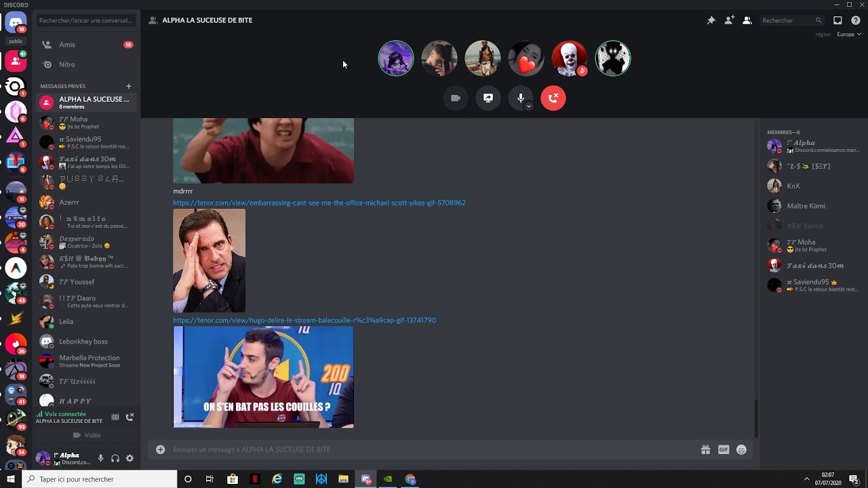The height and width of the screenshot is (488, 868).
Task: Show hidden tray icons chevron
Action: 807,479
